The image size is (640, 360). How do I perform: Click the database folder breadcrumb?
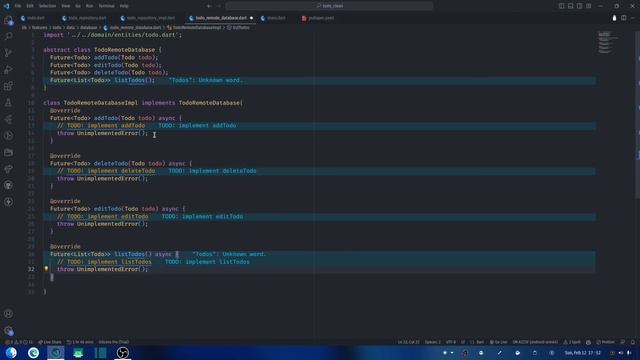89,28
